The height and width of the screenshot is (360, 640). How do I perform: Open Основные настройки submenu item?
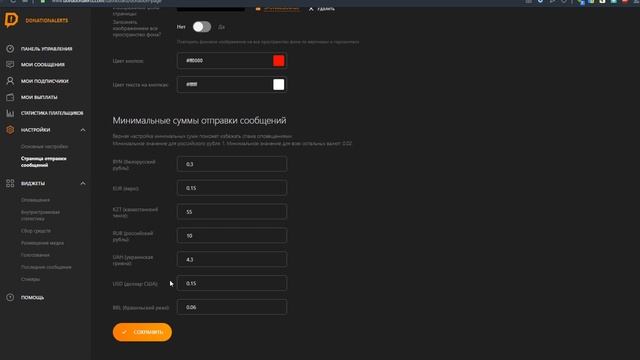44,147
